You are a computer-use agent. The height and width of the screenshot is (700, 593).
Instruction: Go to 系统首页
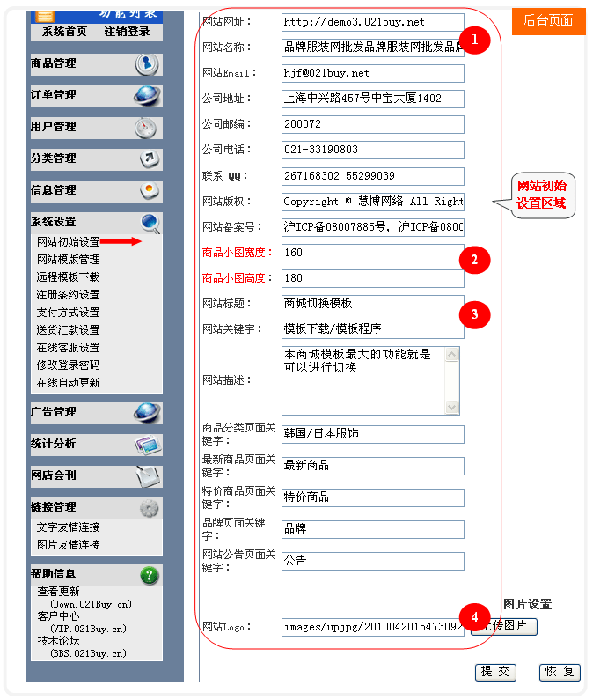click(64, 32)
